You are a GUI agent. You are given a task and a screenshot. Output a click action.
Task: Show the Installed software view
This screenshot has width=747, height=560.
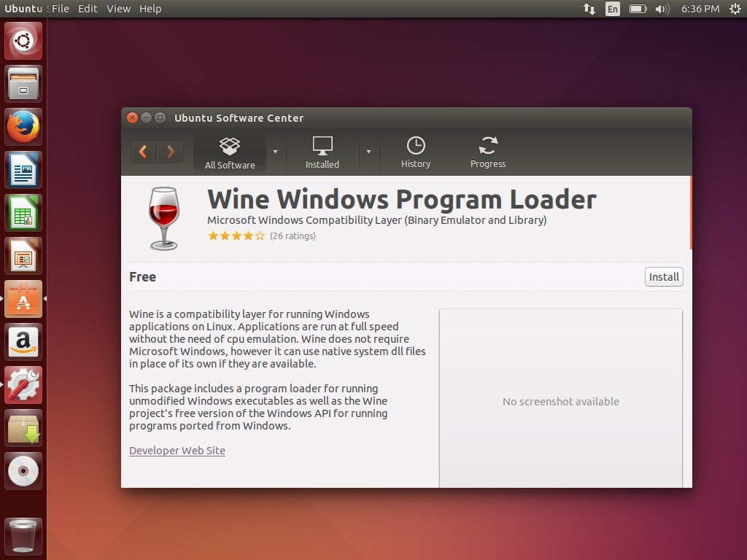[x=322, y=153]
